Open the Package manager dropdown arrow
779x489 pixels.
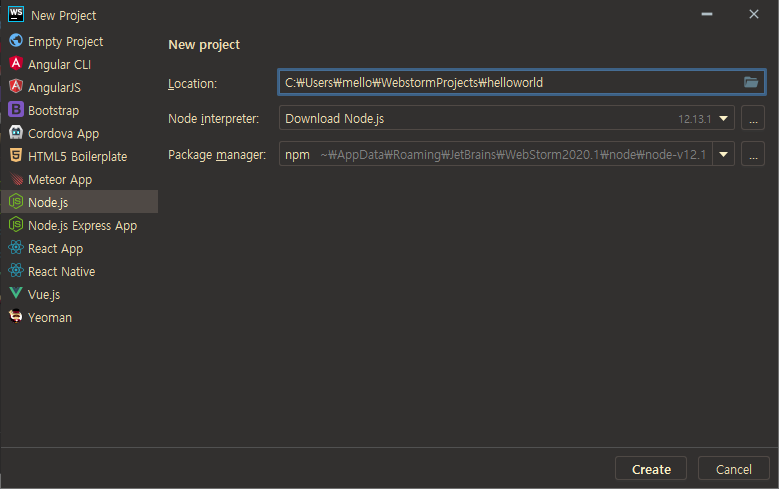(x=723, y=154)
